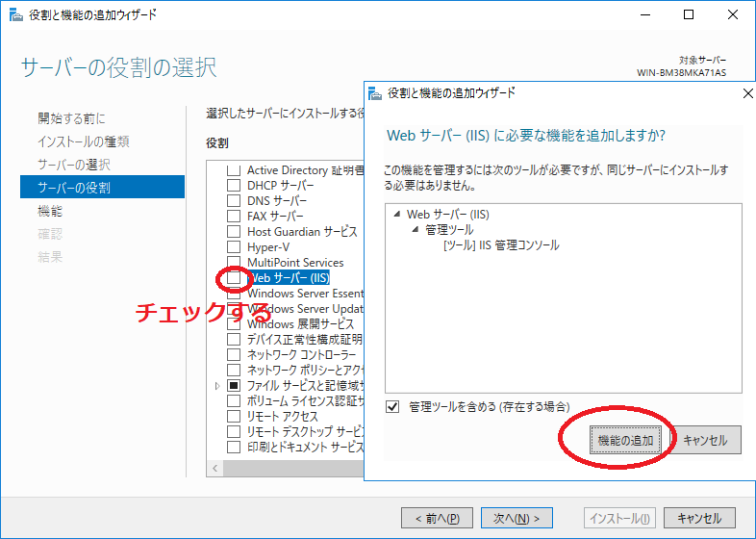Collapse the 管理ツール tree node
Image resolution: width=756 pixels, height=539 pixels.
point(416,230)
